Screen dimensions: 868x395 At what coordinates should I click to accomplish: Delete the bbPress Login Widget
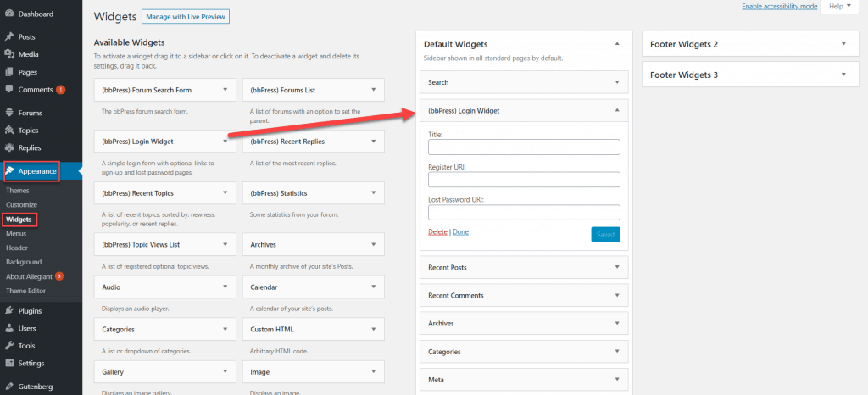pyautogui.click(x=437, y=231)
